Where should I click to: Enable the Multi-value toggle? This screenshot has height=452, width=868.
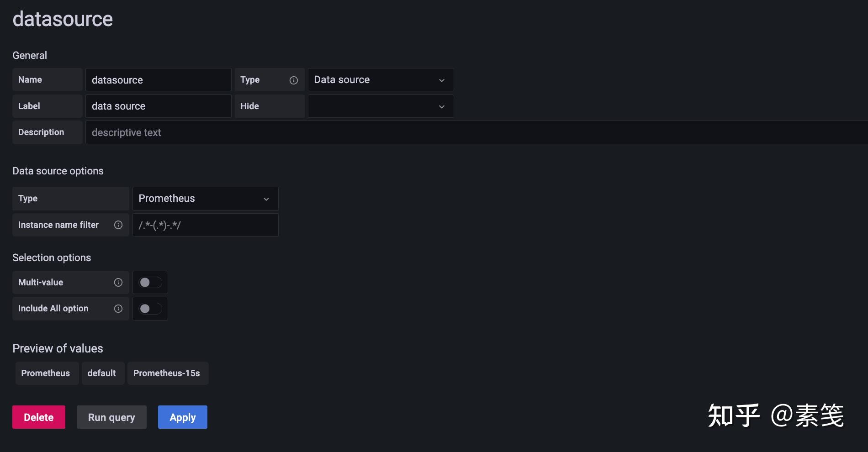[x=150, y=283]
